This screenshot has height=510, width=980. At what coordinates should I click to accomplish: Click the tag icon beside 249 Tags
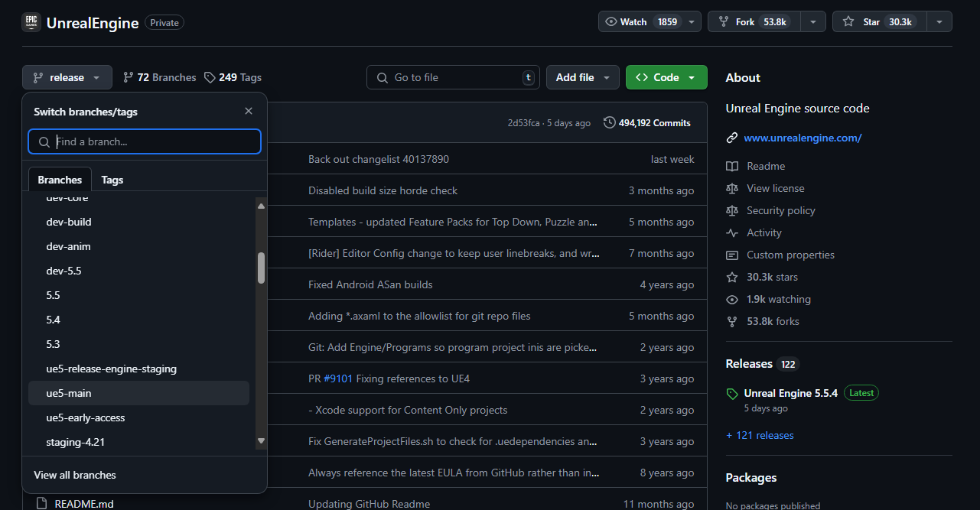[210, 77]
